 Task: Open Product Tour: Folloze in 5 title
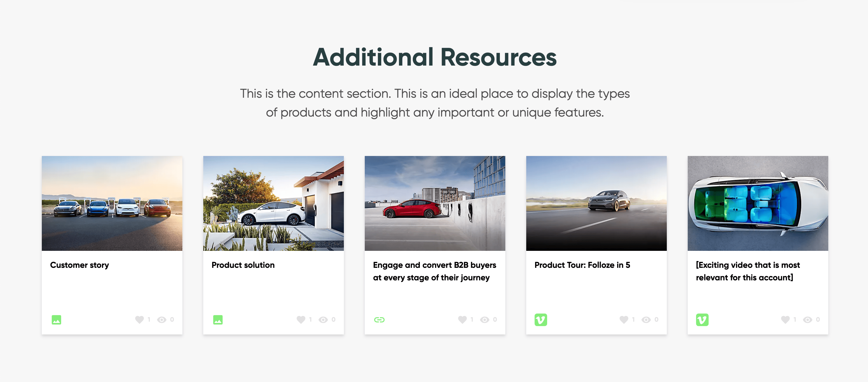582,265
